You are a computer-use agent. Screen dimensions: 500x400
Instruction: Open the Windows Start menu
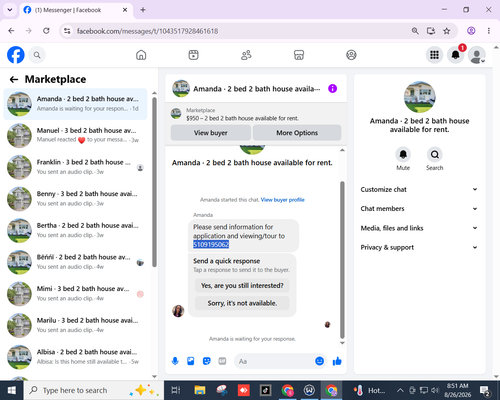(12, 390)
